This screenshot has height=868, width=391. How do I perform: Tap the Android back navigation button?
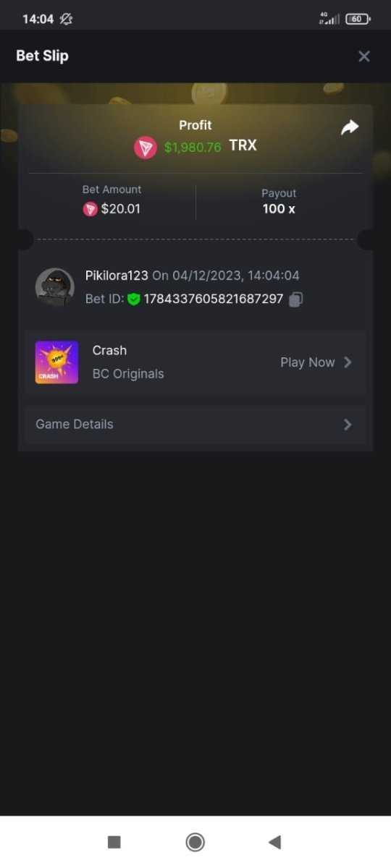tap(274, 842)
